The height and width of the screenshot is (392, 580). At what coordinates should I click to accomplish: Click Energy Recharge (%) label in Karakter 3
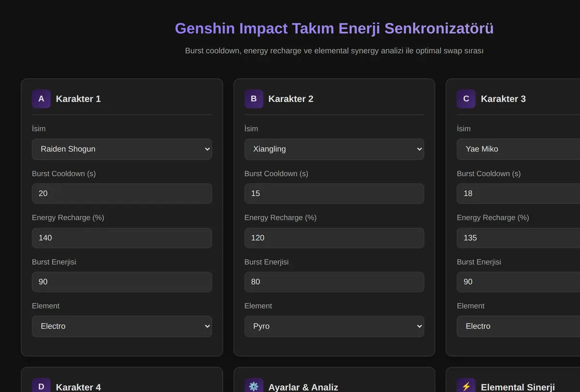pos(493,218)
